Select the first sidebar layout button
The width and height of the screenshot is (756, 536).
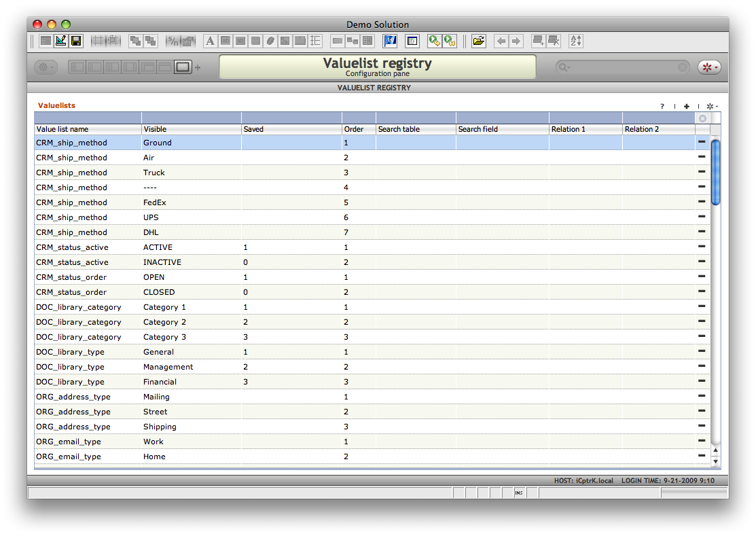[77, 67]
